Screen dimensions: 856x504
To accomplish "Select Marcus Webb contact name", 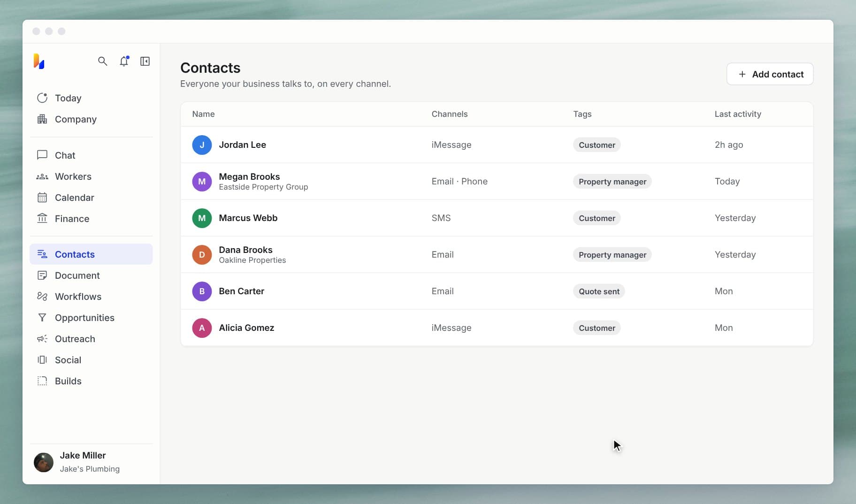I will tap(248, 218).
